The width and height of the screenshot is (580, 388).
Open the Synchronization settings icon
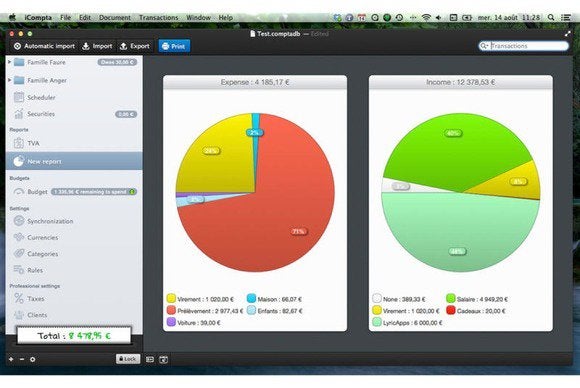[x=18, y=221]
